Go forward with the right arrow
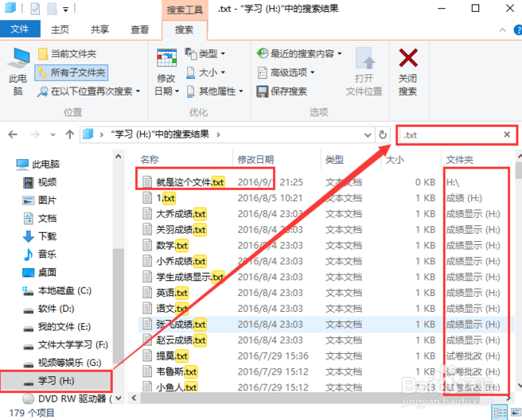 coord(35,134)
